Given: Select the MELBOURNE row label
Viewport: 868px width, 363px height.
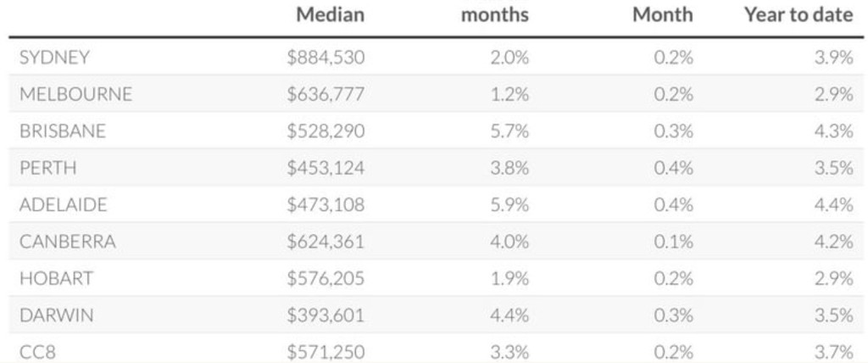Looking at the screenshot, I should tap(75, 94).
